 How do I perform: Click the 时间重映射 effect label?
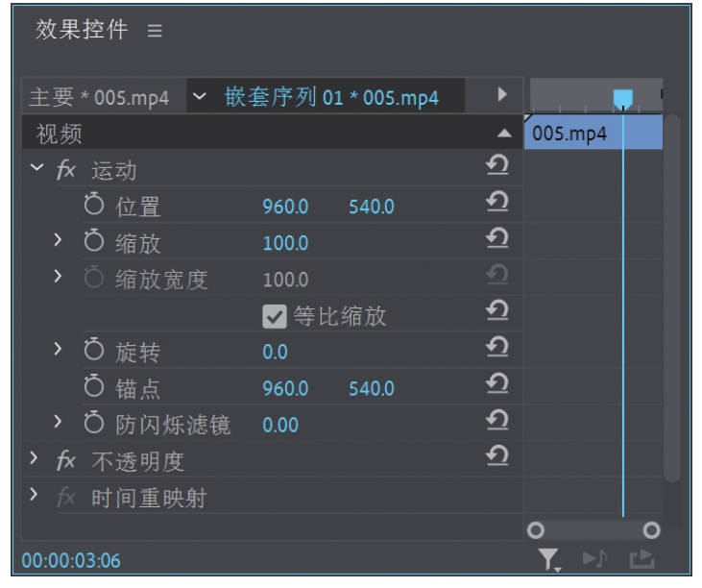[149, 498]
